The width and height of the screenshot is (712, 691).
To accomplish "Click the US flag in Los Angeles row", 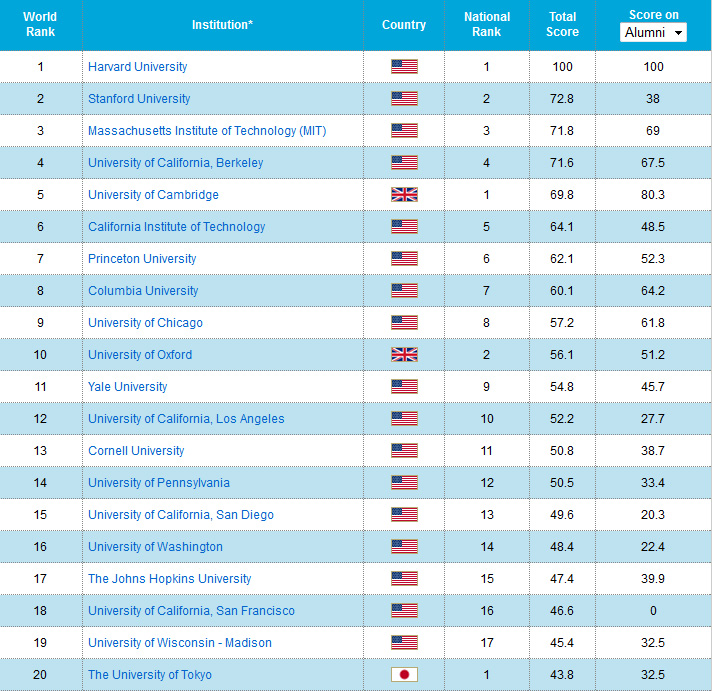I will click(404, 419).
